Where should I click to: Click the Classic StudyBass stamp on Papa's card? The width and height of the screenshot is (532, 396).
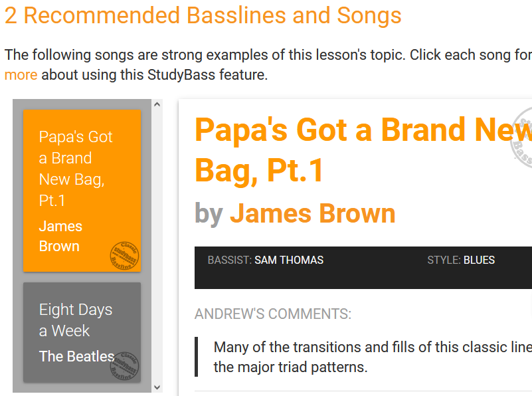click(x=124, y=256)
